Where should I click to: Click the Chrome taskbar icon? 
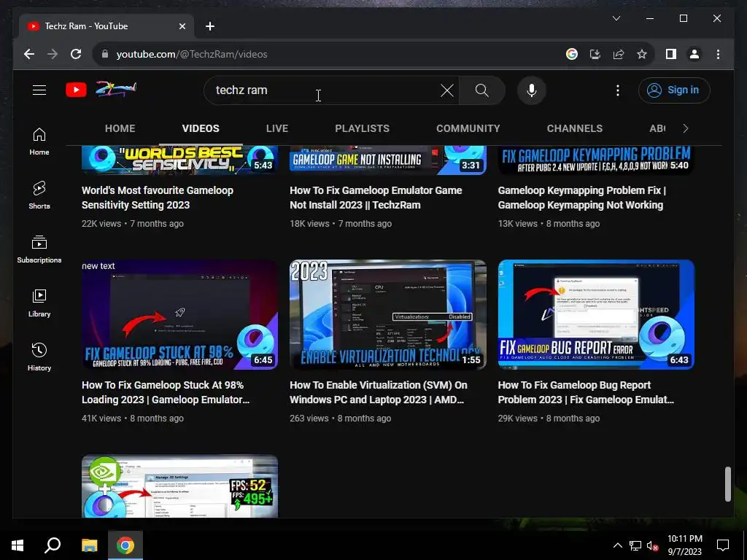tap(125, 545)
